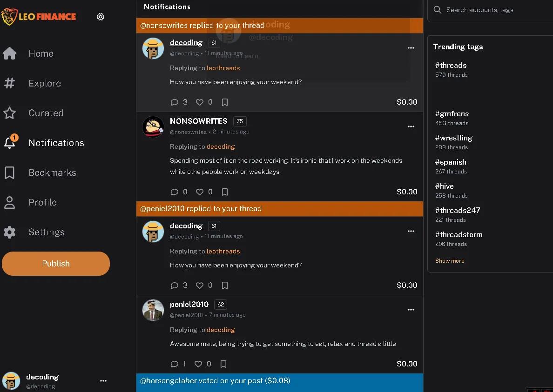The width and height of the screenshot is (553, 392).
Task: Open Settings from the sidebar menu
Action: (47, 232)
